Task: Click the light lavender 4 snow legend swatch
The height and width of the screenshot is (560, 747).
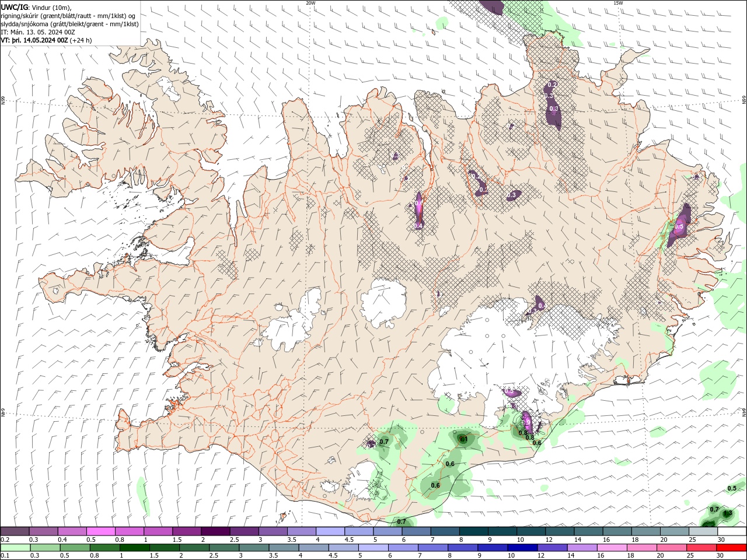Action: [x=330, y=531]
